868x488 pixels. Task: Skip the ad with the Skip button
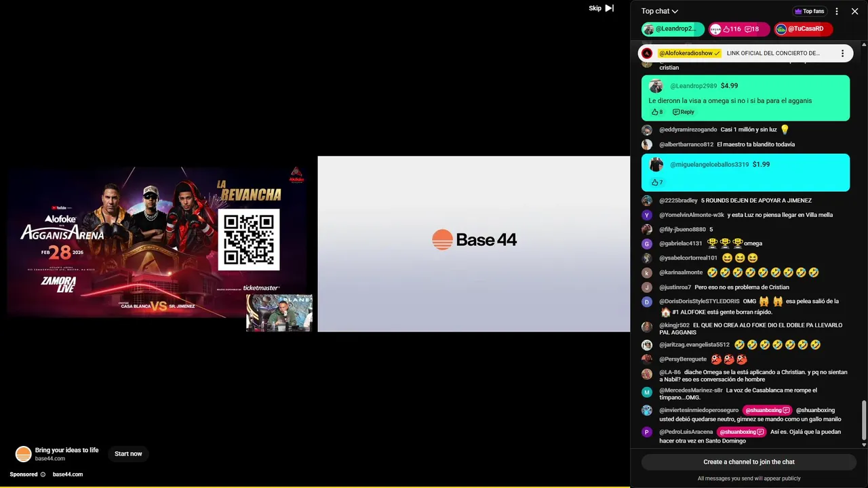(601, 8)
